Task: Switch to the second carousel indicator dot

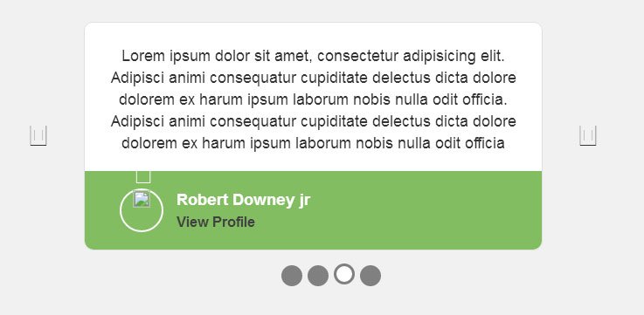Action: pos(318,275)
